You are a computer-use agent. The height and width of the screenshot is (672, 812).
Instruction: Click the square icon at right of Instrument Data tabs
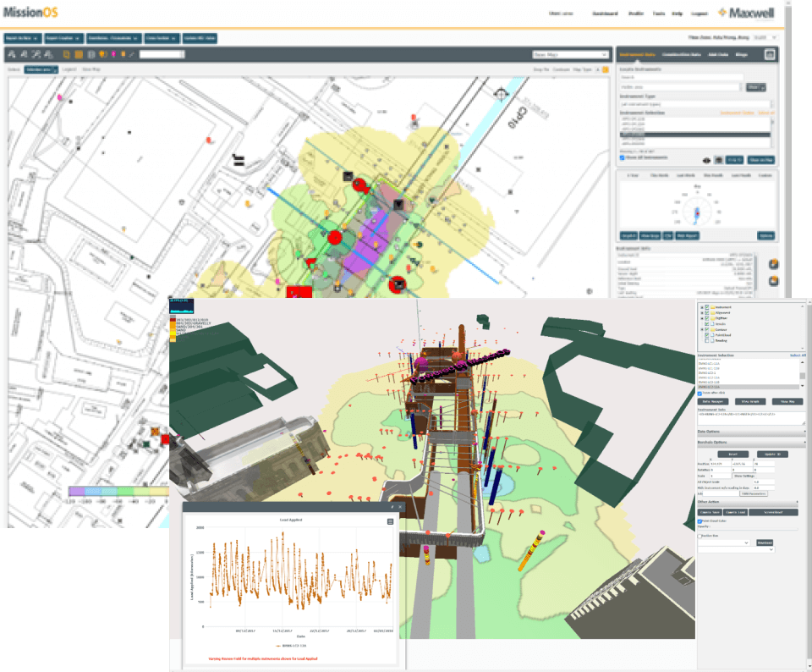pos(770,54)
